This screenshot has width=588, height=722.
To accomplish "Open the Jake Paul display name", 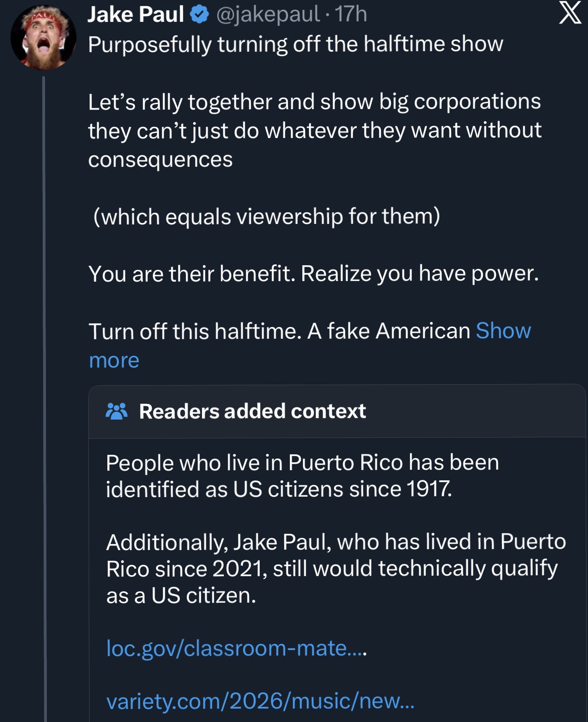I will pyautogui.click(x=136, y=14).
